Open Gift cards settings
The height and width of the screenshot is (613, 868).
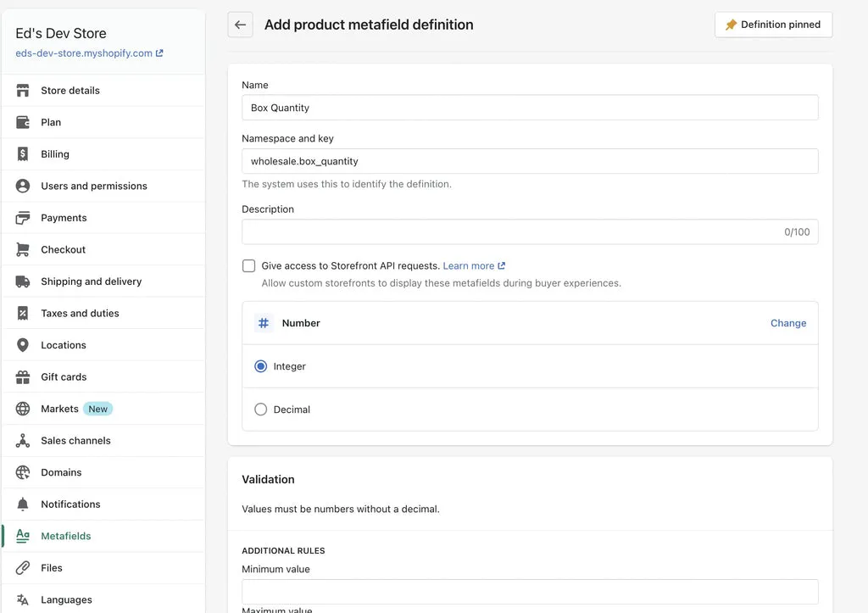pyautogui.click(x=103, y=377)
